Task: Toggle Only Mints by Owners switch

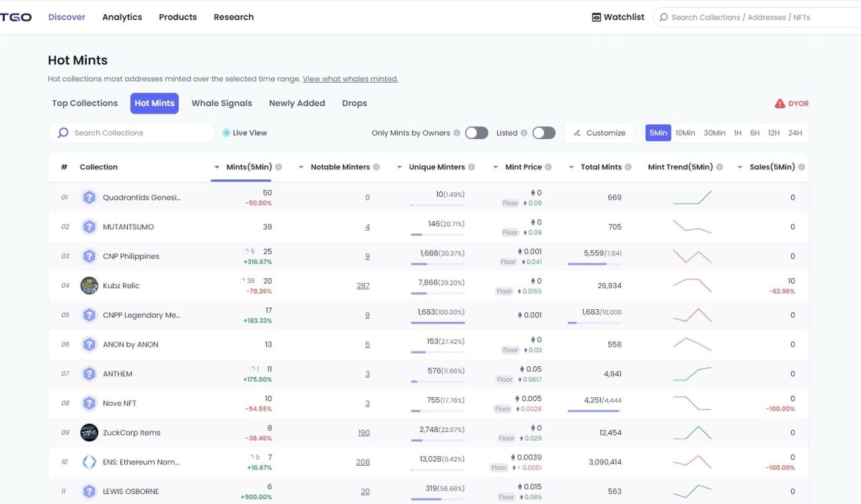Action: pos(476,133)
